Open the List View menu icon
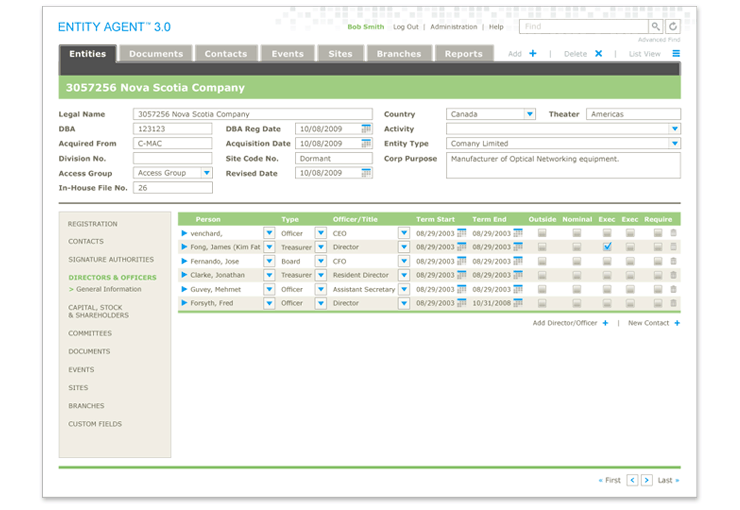This screenshot has width=740, height=510. (676, 54)
